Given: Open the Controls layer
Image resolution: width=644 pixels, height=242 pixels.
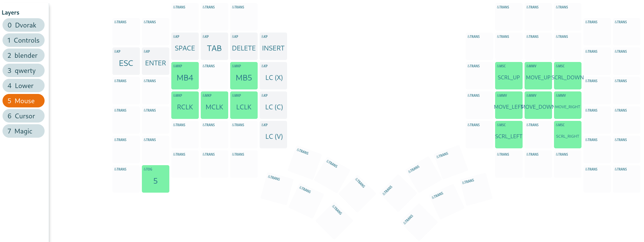Looking at the screenshot, I should (x=24, y=40).
